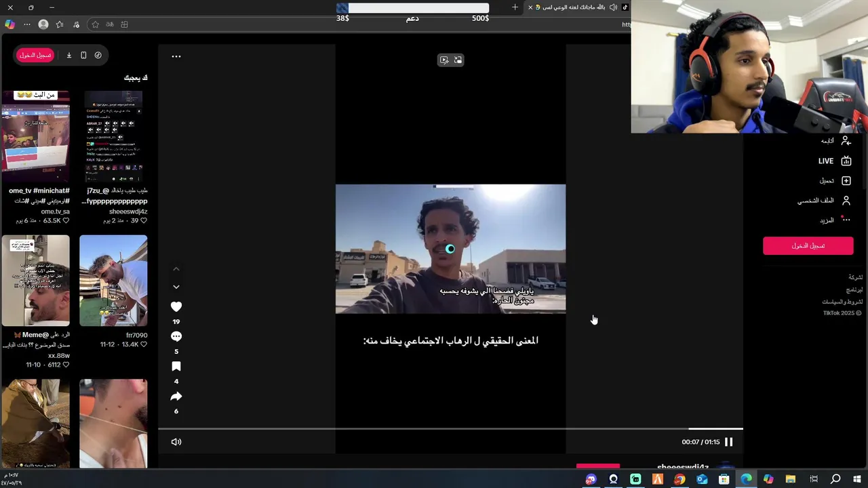The height and width of the screenshot is (488, 868).
Task: Mute tab via speaker icon on TikTok tab
Action: [613, 7]
